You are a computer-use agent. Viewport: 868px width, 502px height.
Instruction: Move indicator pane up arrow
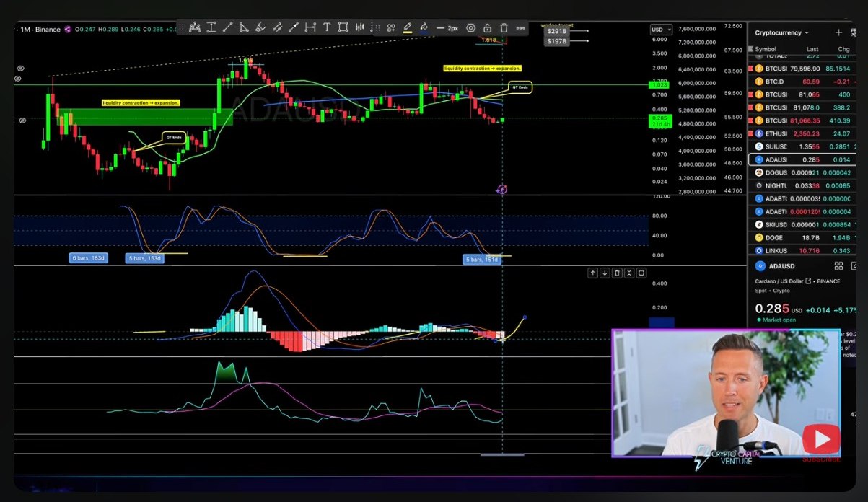point(592,273)
